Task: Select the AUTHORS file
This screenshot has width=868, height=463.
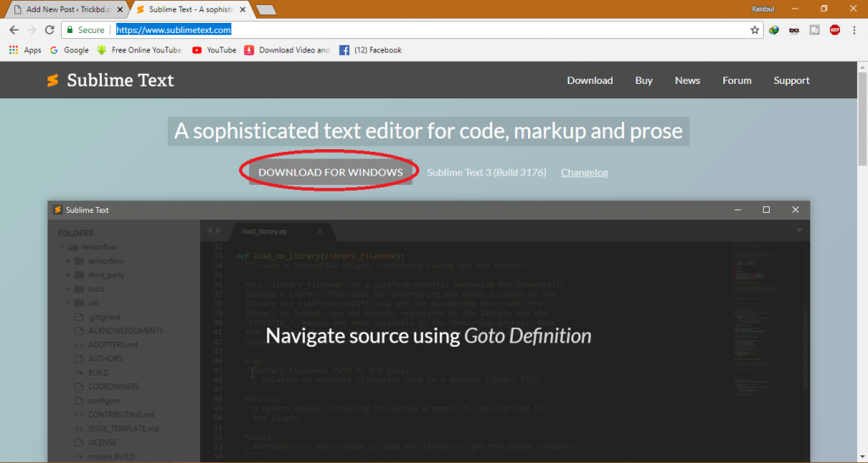Action: 105,359
